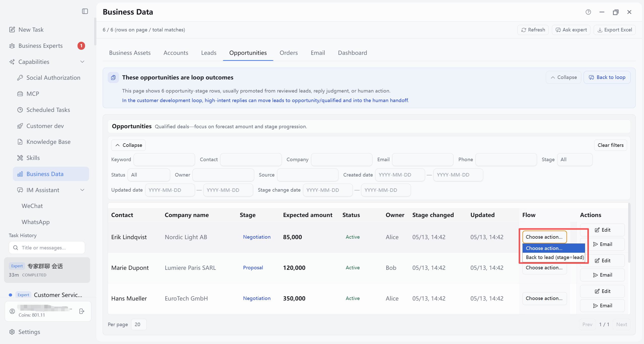Expand the IM Assistant chevron
Image resolution: width=644 pixels, height=344 pixels.
point(82,190)
